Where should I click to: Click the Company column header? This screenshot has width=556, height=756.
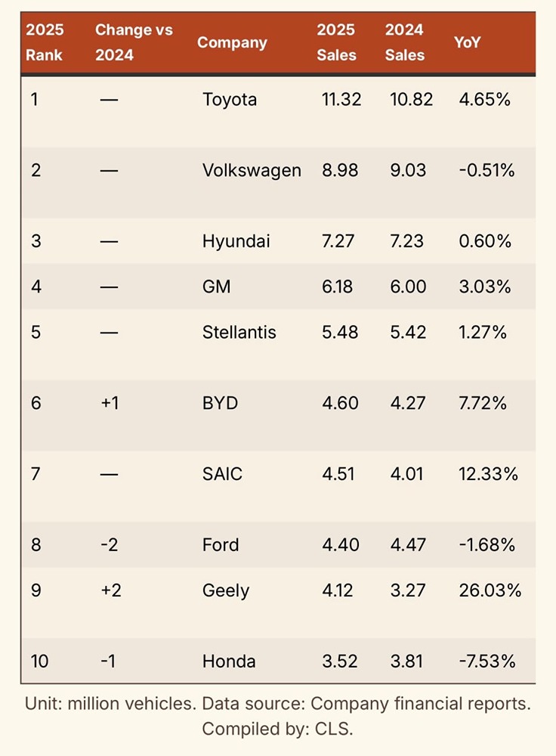pyautogui.click(x=232, y=42)
